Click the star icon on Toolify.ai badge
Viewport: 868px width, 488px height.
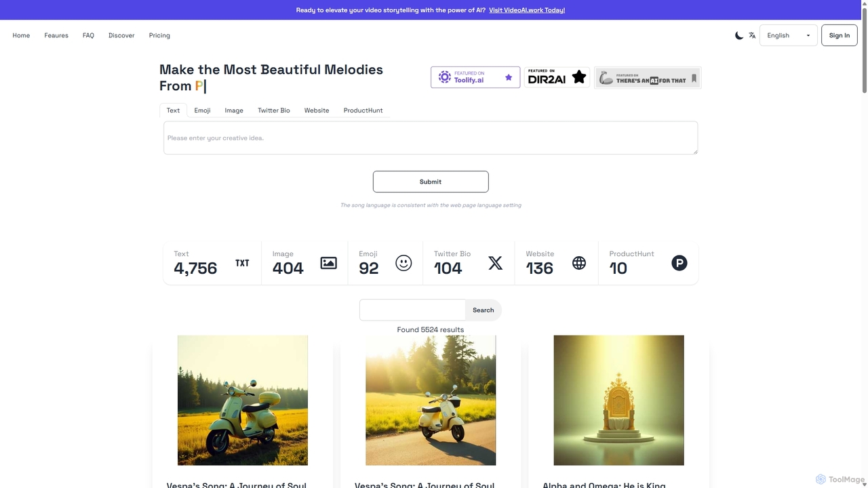pos(509,77)
